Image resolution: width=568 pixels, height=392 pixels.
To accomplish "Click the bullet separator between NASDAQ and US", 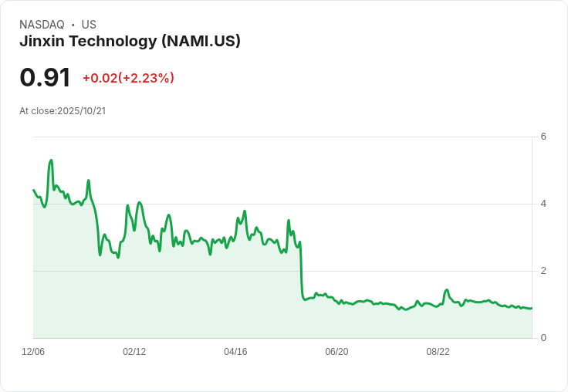I will tap(73, 25).
